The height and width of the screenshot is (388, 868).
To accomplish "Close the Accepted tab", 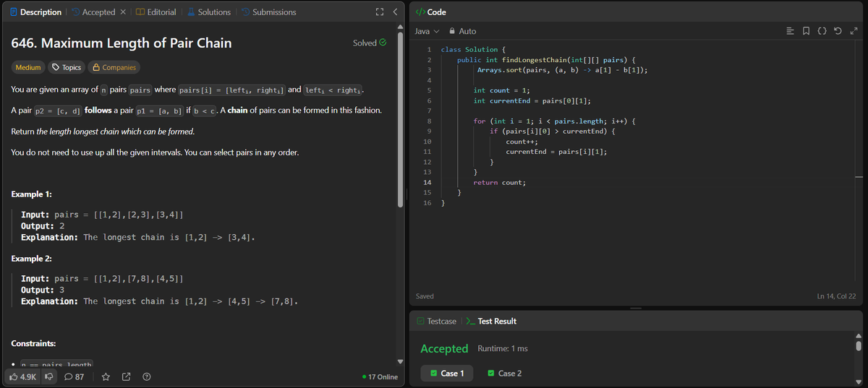I will point(123,12).
